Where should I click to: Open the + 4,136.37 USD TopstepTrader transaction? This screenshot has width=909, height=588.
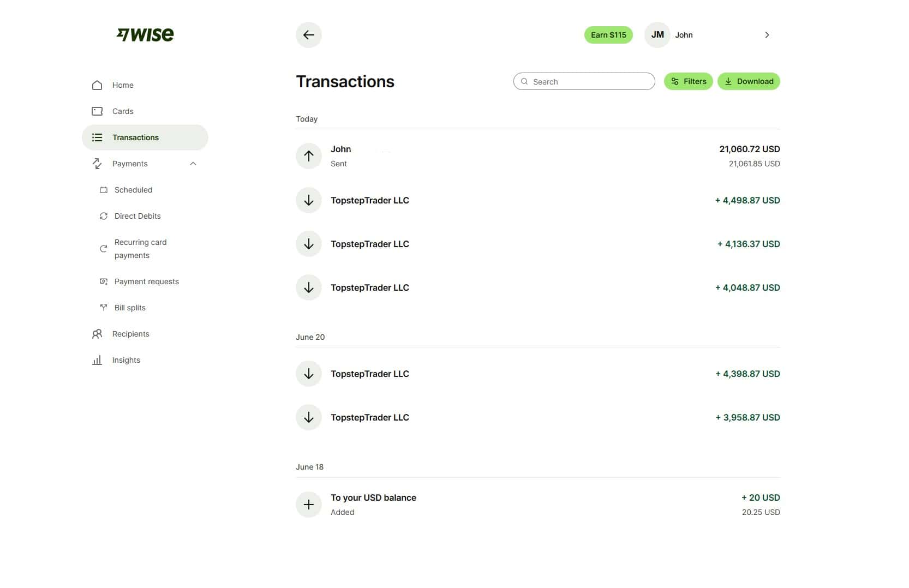(538, 244)
